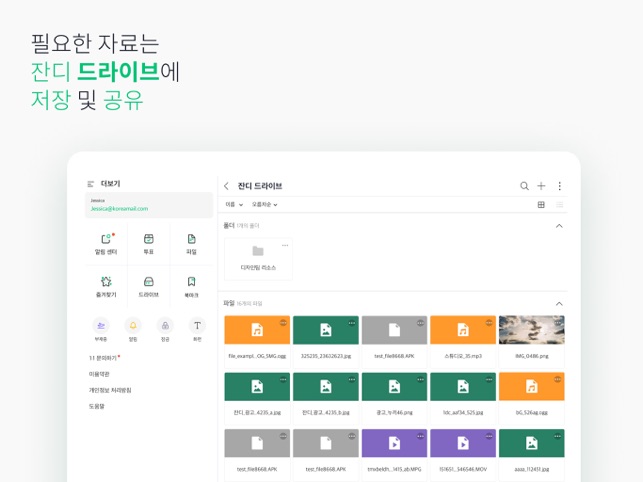643x482 pixels.
Task: Open more options on ldc_aaf34_525.jpg
Action: pos(489,379)
